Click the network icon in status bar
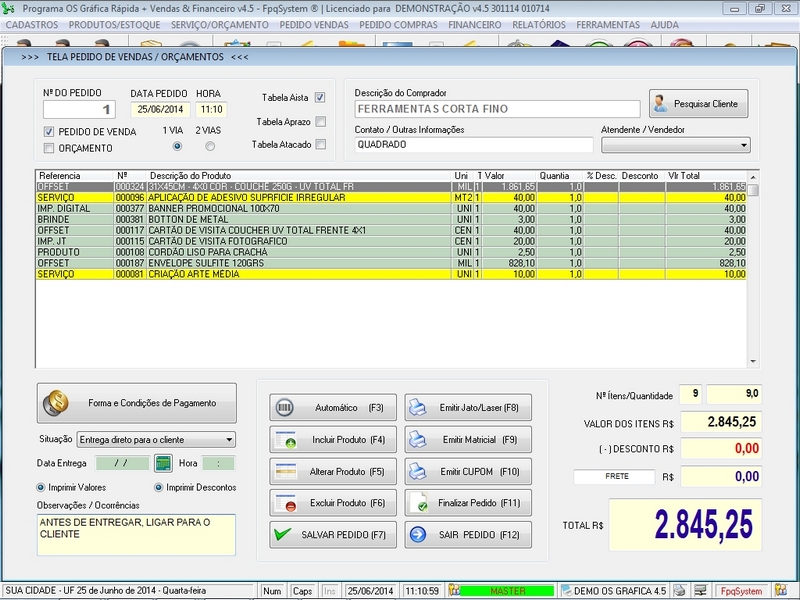 pyautogui.click(x=701, y=591)
